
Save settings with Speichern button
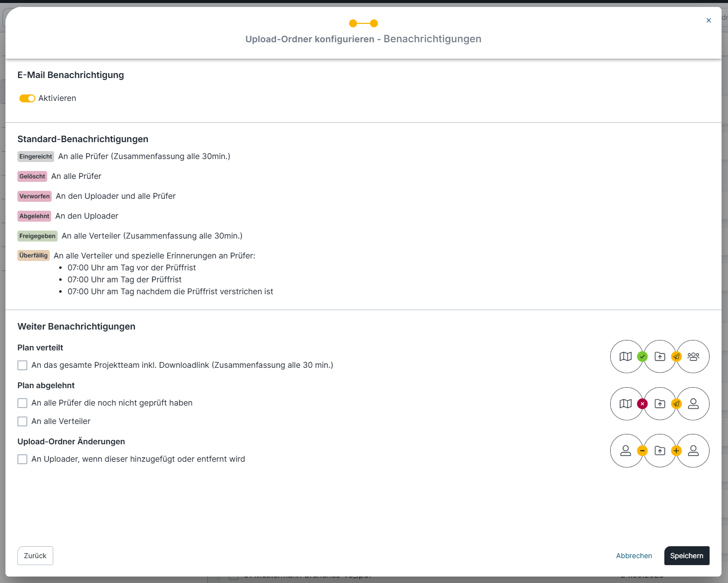click(x=686, y=556)
